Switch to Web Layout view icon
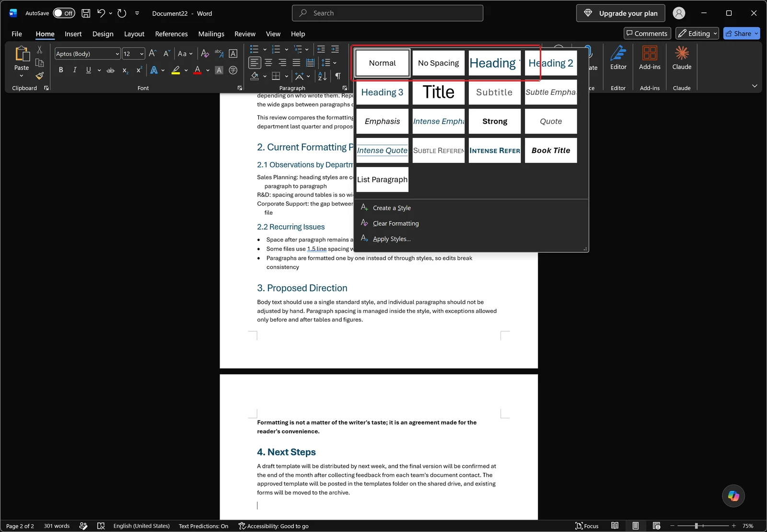767x532 pixels. coord(656,526)
